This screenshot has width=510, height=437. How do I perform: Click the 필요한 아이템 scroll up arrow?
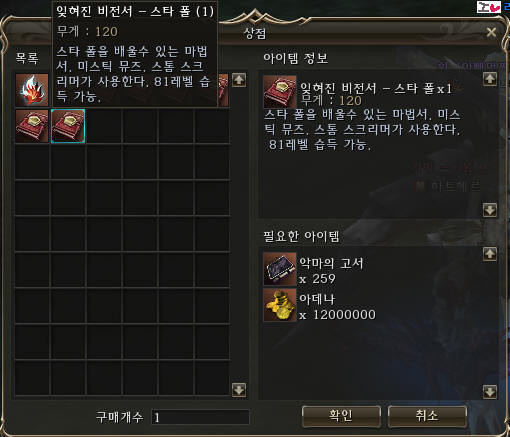(x=490, y=254)
